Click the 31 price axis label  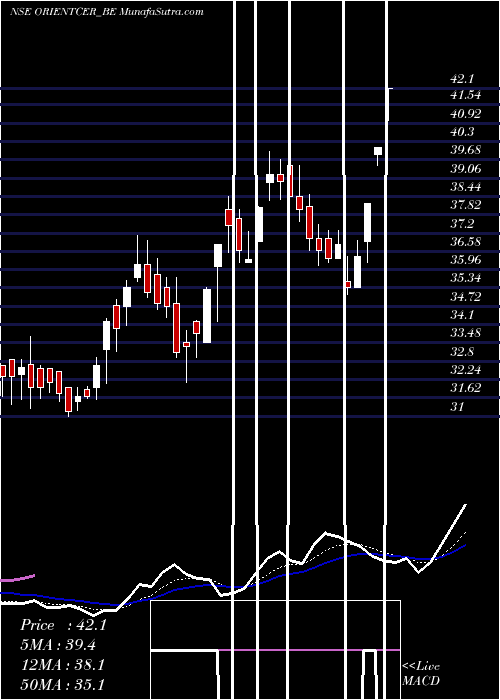point(458,407)
